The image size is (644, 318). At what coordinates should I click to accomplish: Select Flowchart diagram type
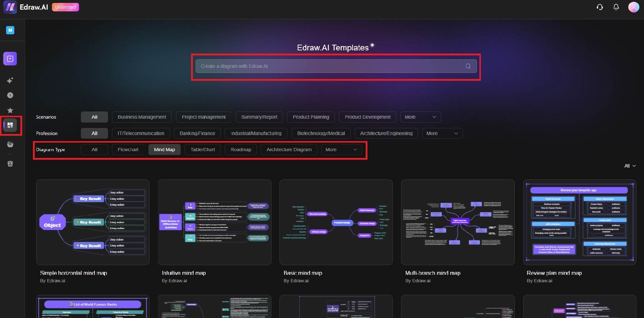point(128,150)
